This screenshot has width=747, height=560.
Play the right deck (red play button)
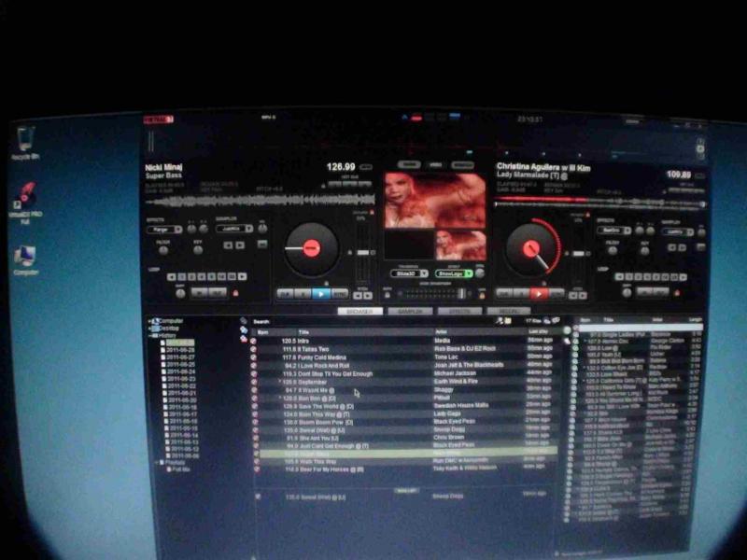pos(539,293)
